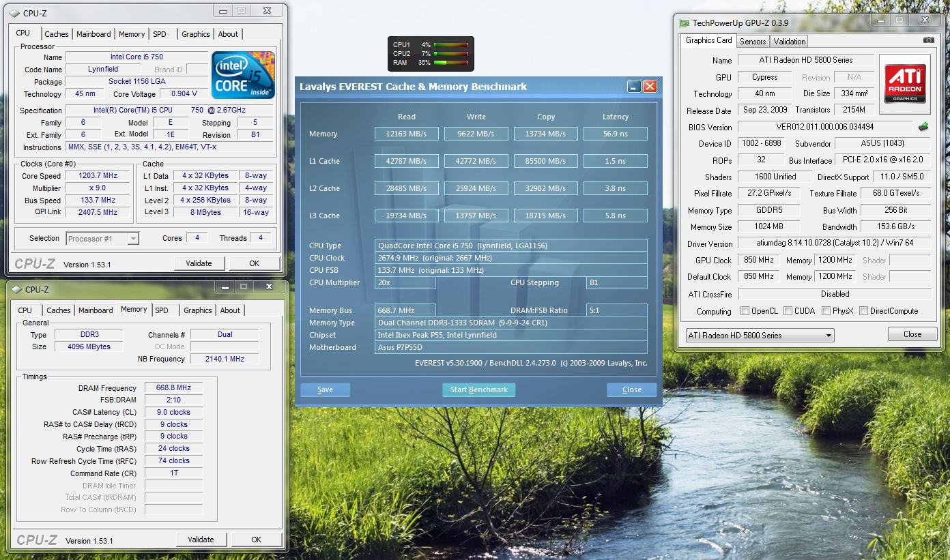950x560 pixels.
Task: Click the L3 Cache Write 13757 MB/s value
Action: pyautogui.click(x=476, y=216)
